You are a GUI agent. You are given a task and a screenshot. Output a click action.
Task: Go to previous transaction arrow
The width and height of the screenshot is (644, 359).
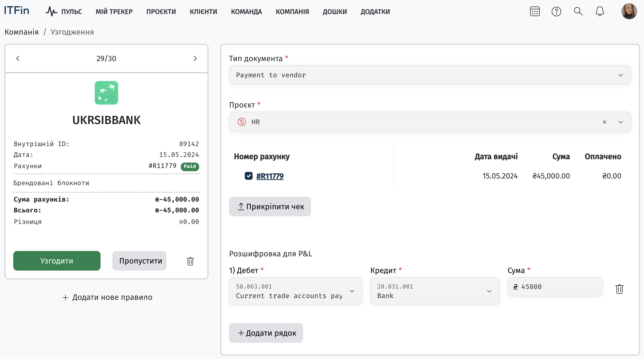[18, 59]
